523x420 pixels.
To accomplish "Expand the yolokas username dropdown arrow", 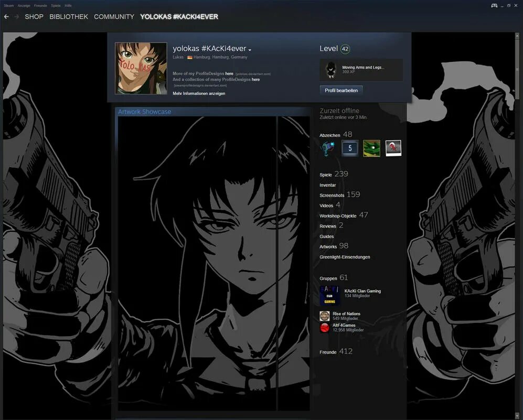I will [x=250, y=50].
